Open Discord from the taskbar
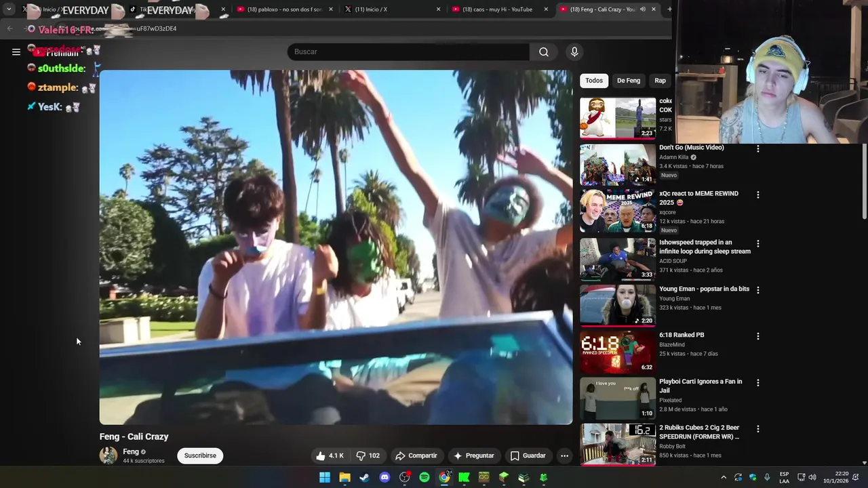868x488 pixels. 384,477
